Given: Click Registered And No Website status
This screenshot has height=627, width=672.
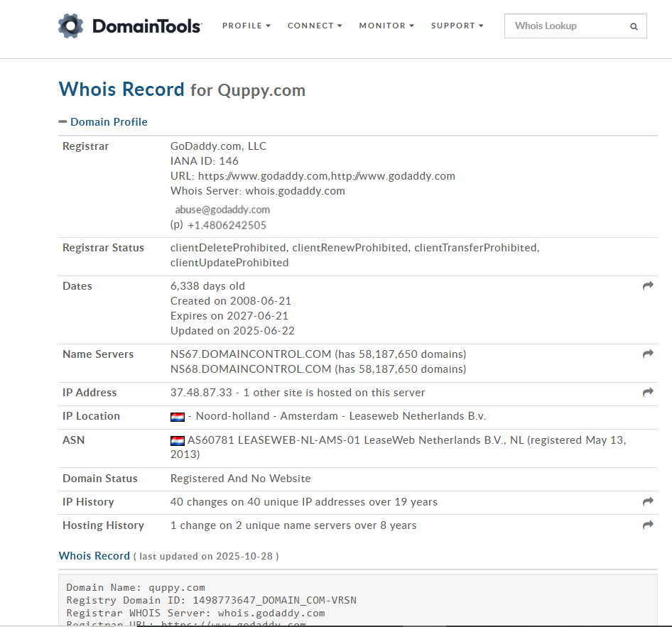Looking at the screenshot, I should point(240,479).
